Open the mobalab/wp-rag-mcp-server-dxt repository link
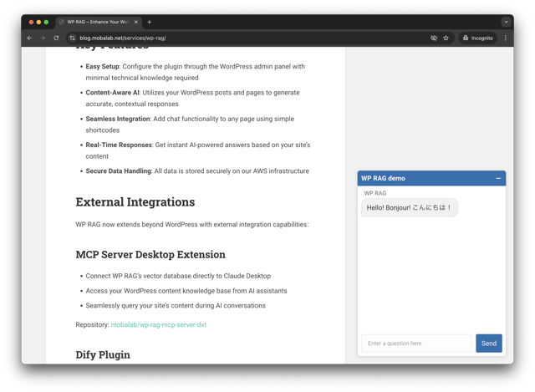 coord(159,325)
